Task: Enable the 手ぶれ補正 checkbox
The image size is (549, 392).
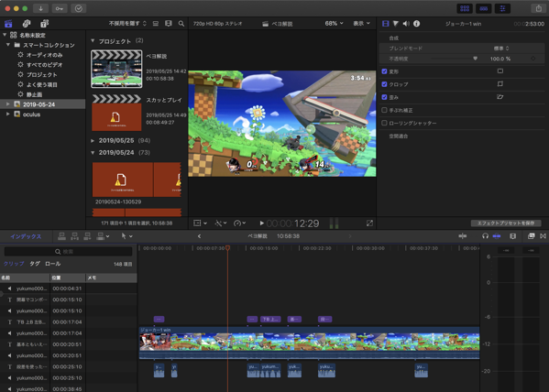Action: [x=384, y=110]
